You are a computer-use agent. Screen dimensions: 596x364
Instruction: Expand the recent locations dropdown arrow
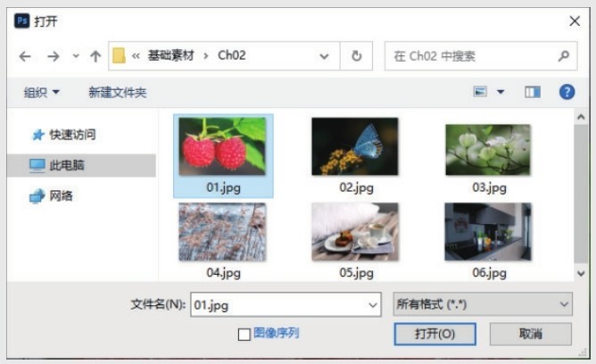(x=76, y=56)
